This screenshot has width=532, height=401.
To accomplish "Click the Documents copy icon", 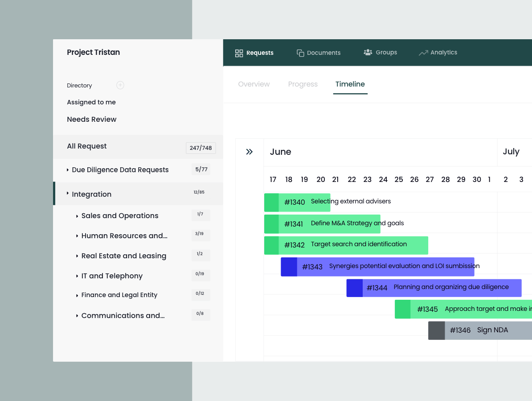I will (300, 53).
